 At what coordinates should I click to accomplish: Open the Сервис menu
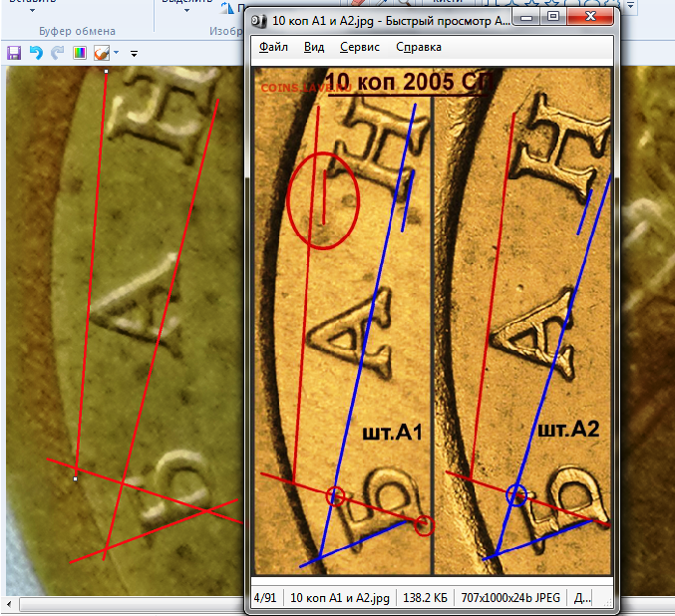tap(358, 47)
